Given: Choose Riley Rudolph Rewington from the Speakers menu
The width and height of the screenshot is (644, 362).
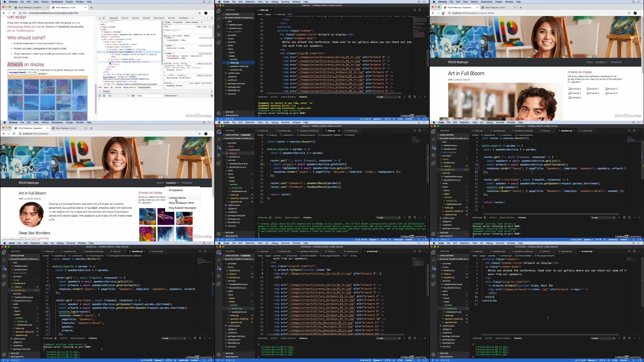Looking at the screenshot, I should click(182, 208).
